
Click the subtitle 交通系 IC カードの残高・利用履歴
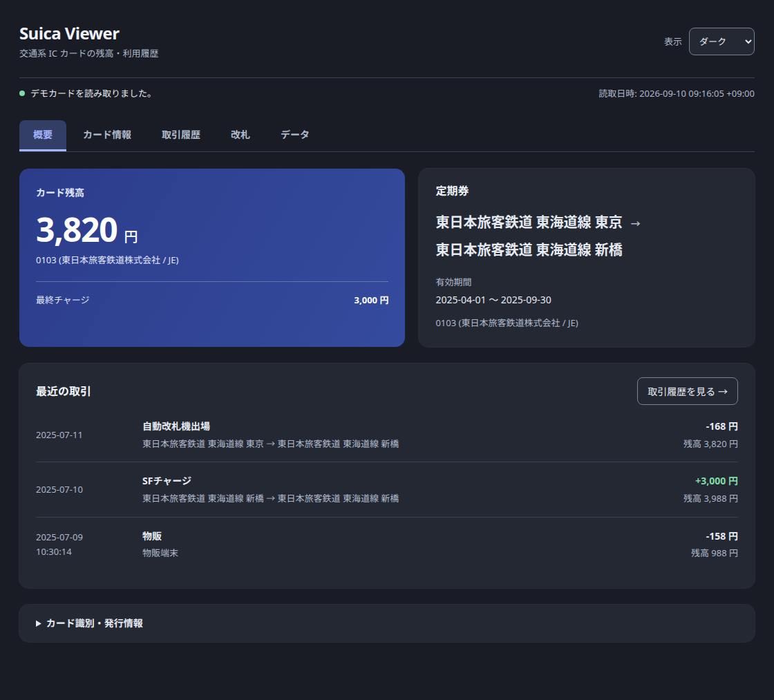89,53
